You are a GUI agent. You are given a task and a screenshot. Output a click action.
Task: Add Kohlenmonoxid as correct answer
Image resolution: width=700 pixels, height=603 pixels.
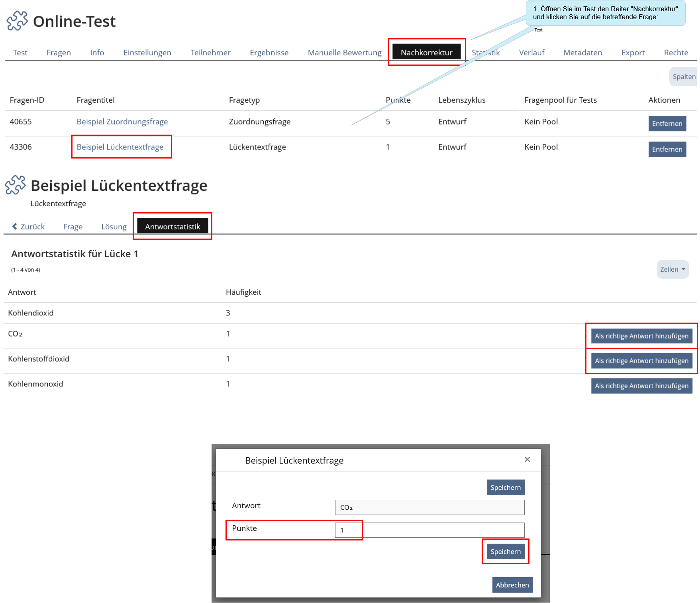coord(641,386)
